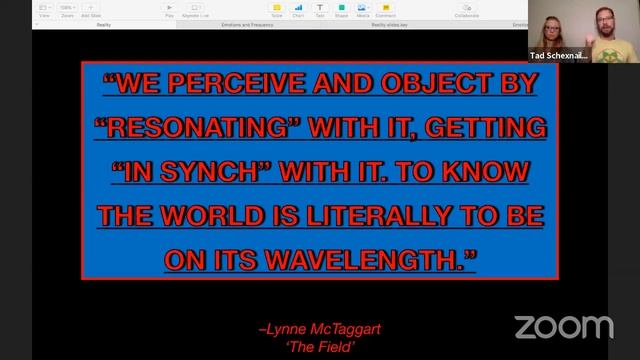This screenshot has width=640, height=360.
Task: Click the quote text box on slide
Action: point(320,171)
